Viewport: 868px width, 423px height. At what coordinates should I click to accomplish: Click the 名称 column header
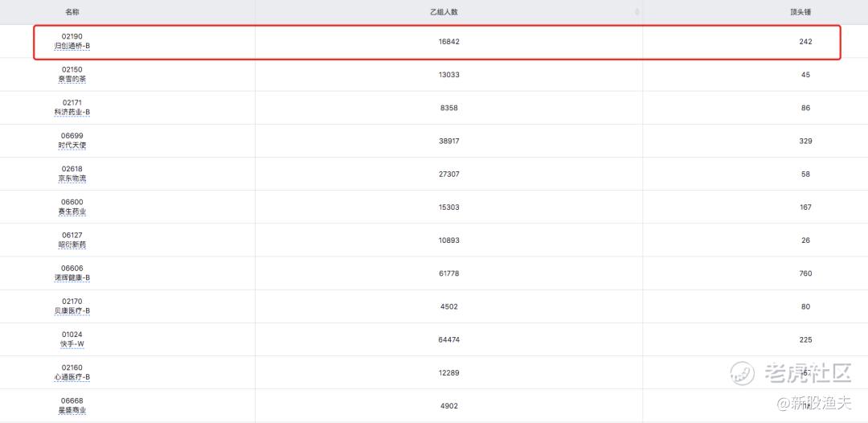tap(72, 12)
